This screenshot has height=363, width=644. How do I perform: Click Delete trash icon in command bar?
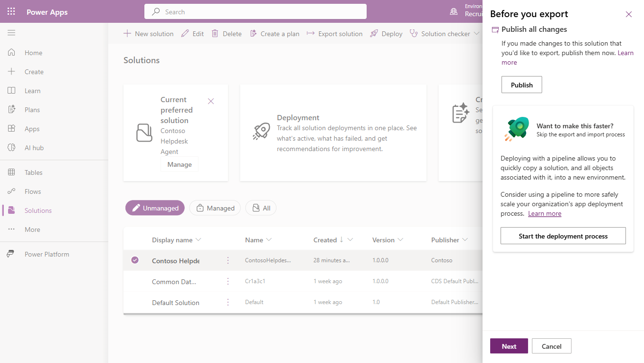tap(215, 33)
